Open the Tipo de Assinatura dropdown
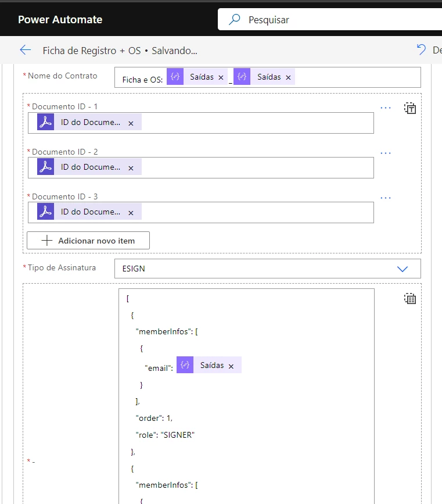The width and height of the screenshot is (442, 504). 268,269
